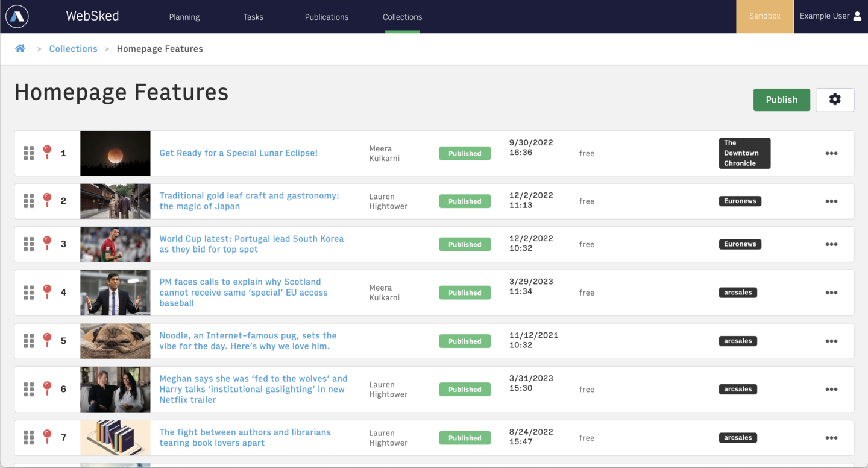Click drag handle on row 7

click(29, 438)
